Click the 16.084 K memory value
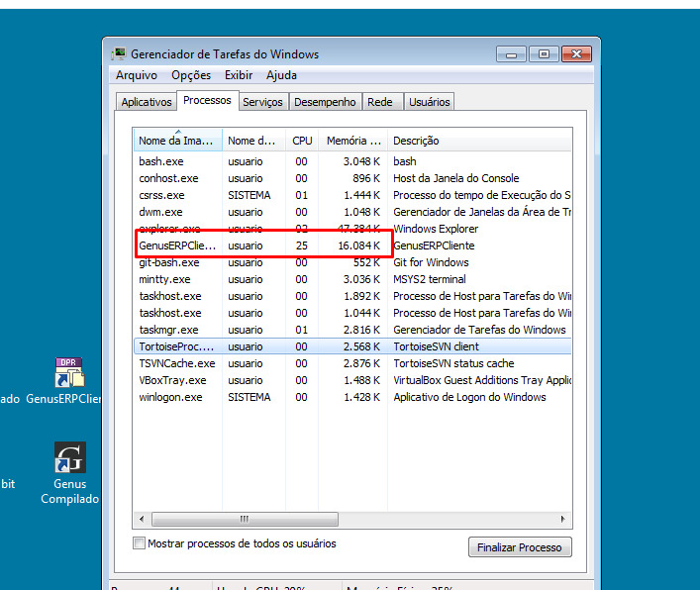700x590 pixels. click(x=359, y=246)
